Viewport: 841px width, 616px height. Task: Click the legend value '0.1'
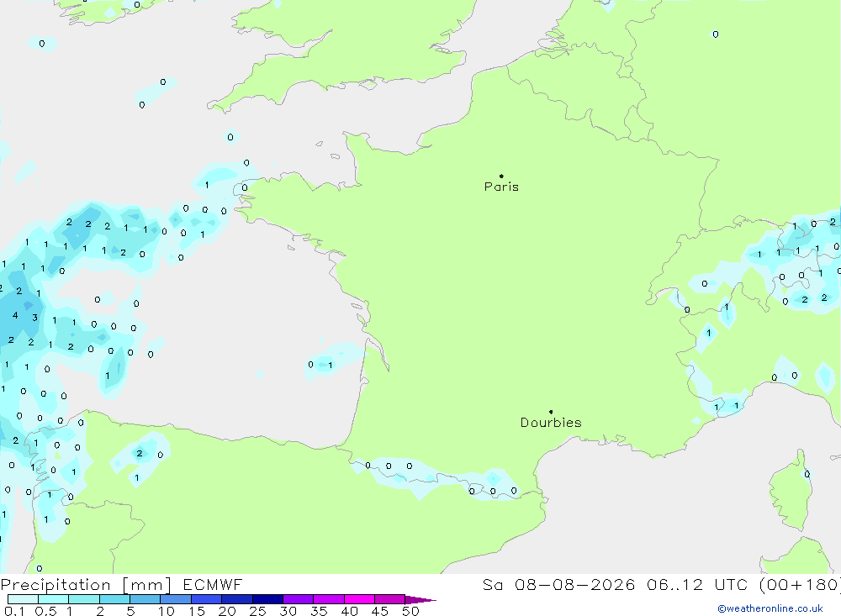[14, 611]
